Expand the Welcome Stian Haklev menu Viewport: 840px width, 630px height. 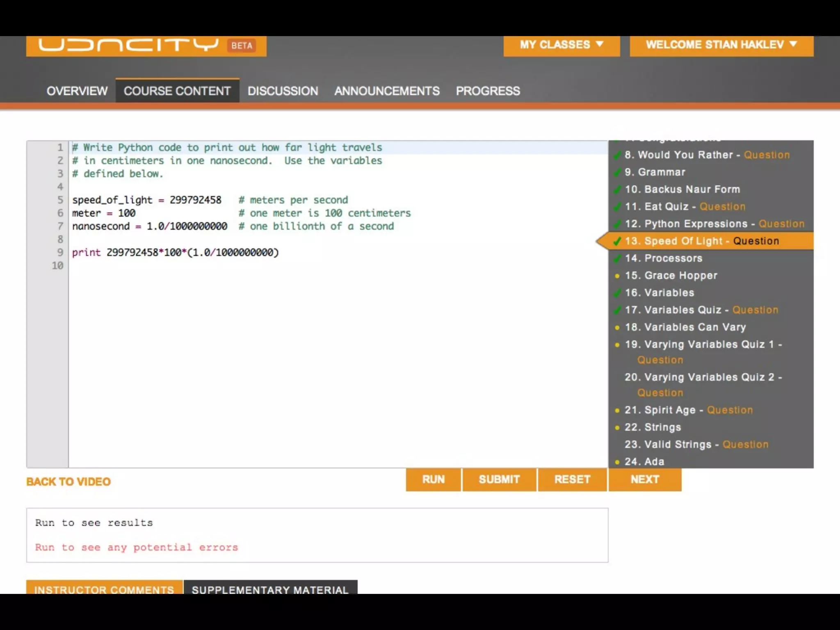click(721, 45)
